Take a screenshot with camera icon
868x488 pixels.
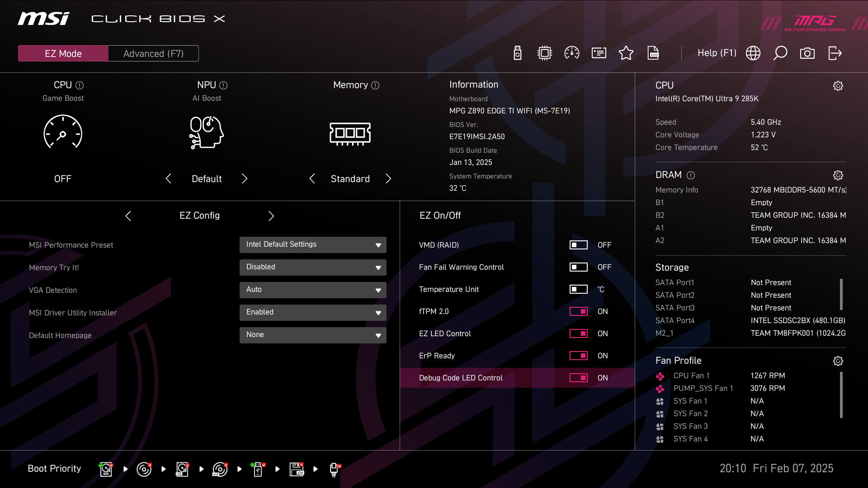click(807, 53)
